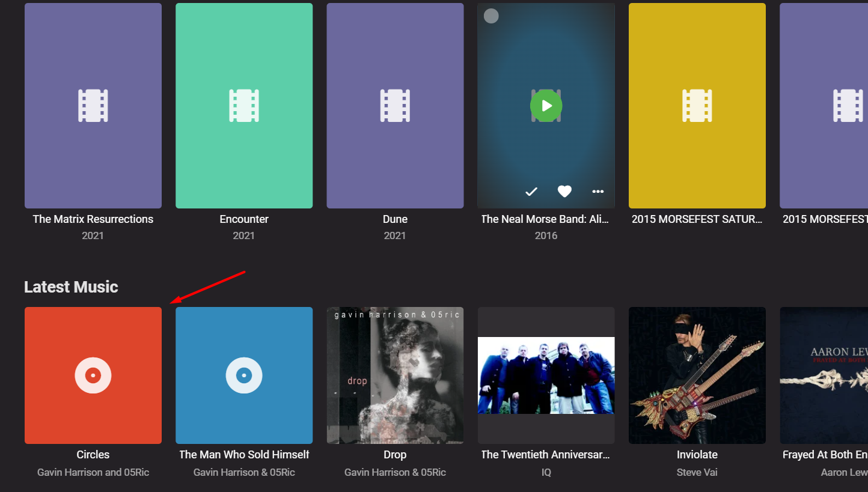Open The Matrix Resurrections poster card
The width and height of the screenshot is (868, 492).
(x=93, y=106)
